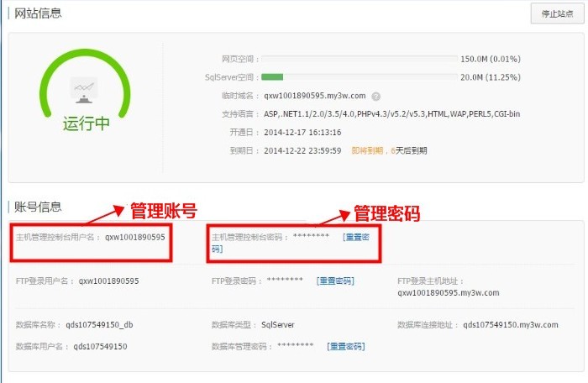Click the 停止站点 button
This screenshot has height=383, width=588.
pyautogui.click(x=558, y=13)
